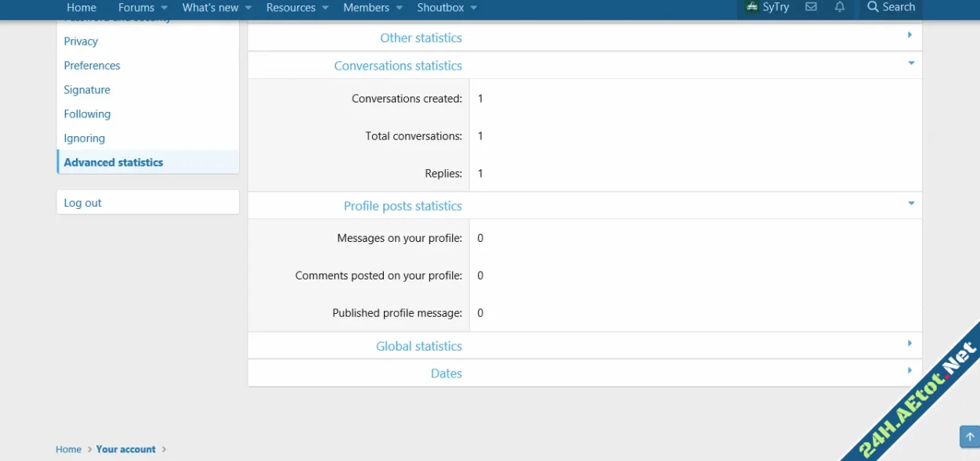The height and width of the screenshot is (461, 980).
Task: Expand the Forums dropdown arrow
Action: pyautogui.click(x=165, y=8)
